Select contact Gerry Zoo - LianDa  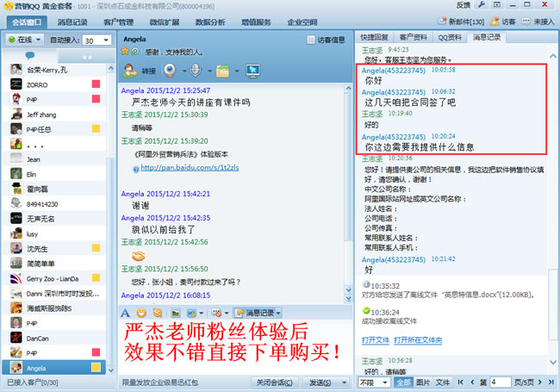point(55,278)
